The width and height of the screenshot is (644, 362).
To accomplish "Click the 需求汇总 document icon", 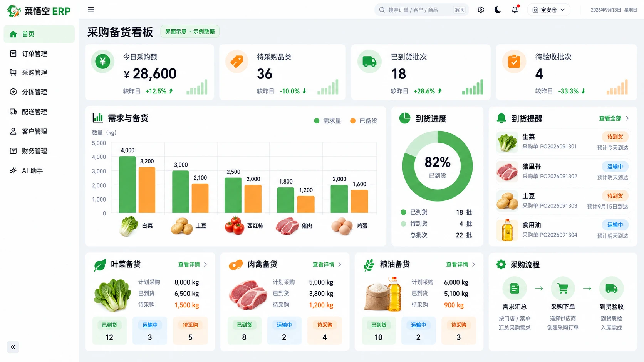I will click(x=515, y=289).
